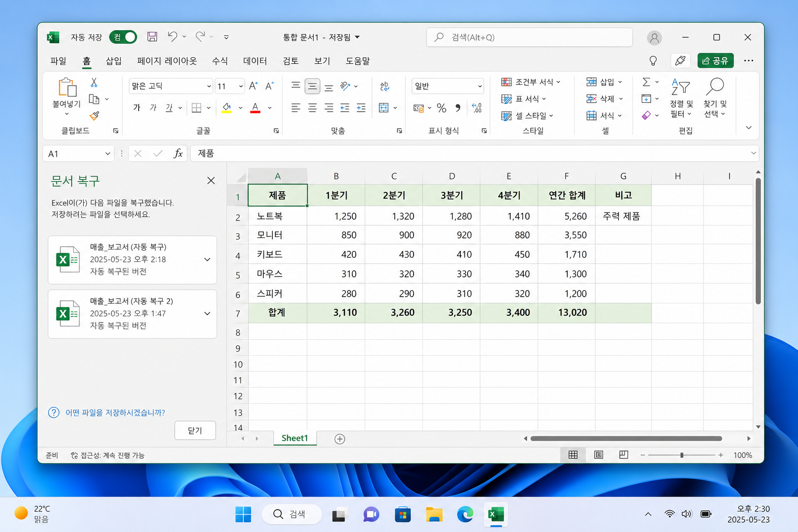Click the lightbulb tips icon
798x532 pixels.
click(x=653, y=61)
